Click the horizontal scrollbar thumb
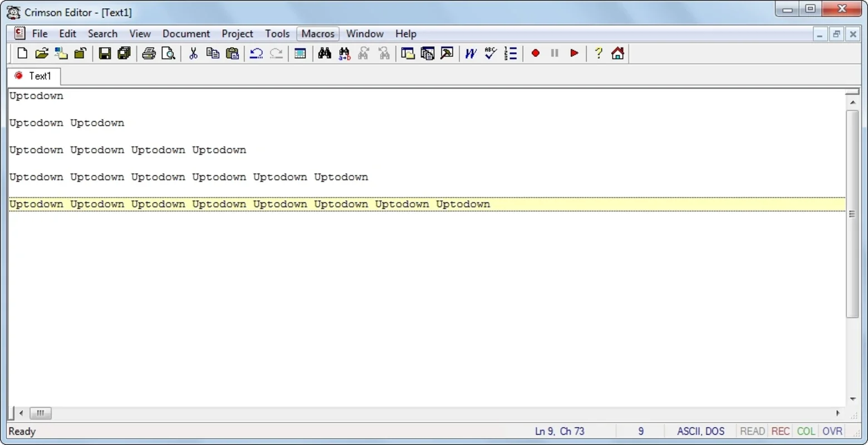This screenshot has height=445, width=868. point(40,413)
